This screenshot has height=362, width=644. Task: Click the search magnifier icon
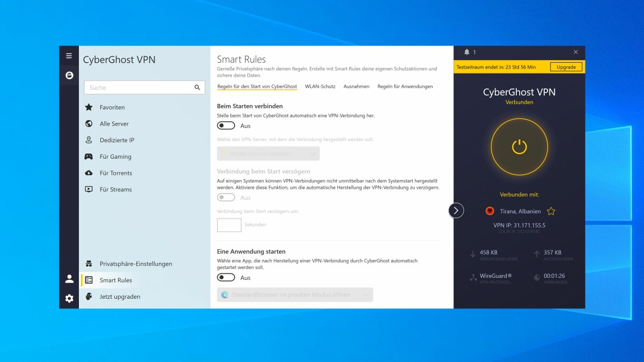click(x=197, y=87)
